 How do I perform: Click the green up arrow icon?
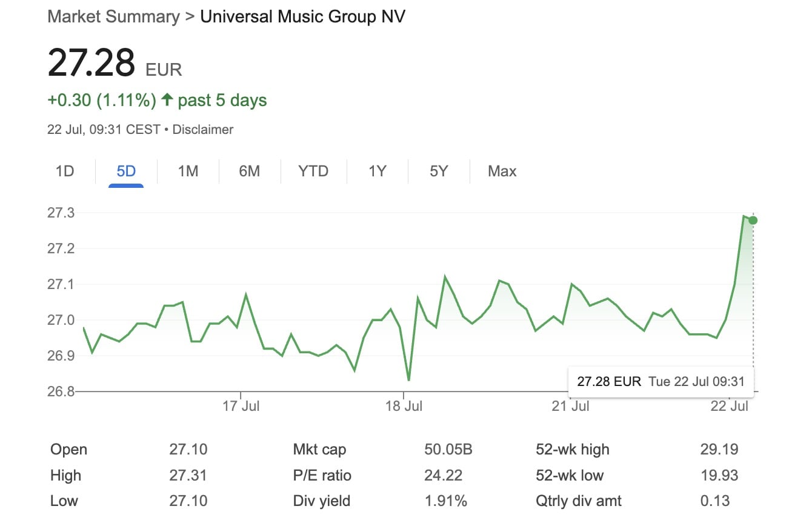[x=167, y=100]
